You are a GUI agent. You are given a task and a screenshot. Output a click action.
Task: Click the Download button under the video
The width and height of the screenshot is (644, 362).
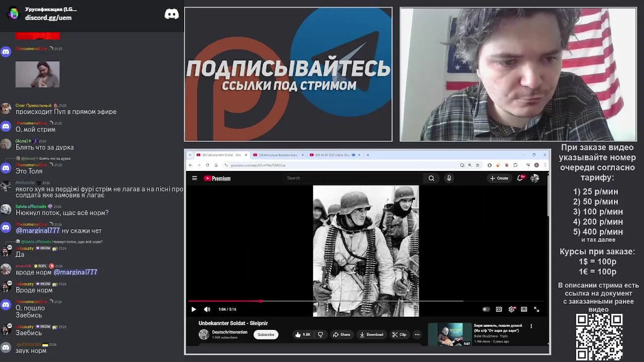(371, 334)
